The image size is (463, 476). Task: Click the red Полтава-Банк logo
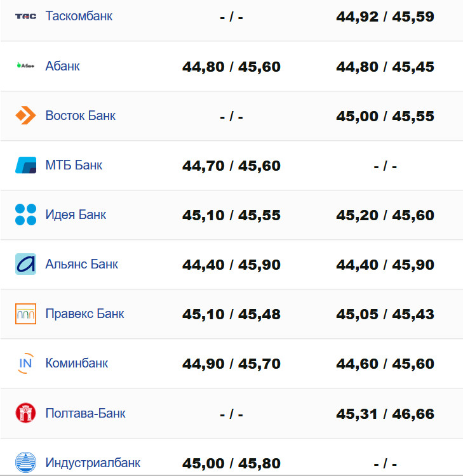tap(25, 413)
